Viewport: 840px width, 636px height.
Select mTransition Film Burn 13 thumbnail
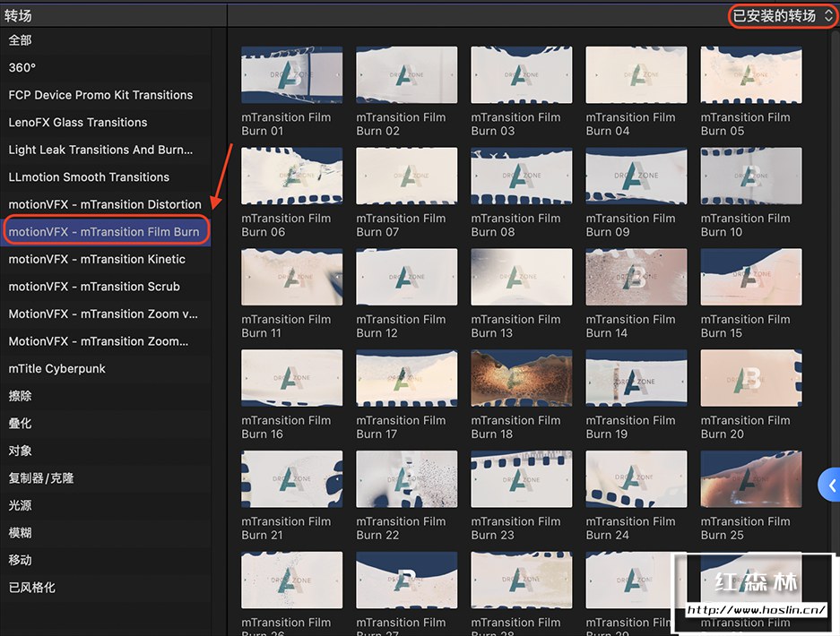tap(521, 277)
